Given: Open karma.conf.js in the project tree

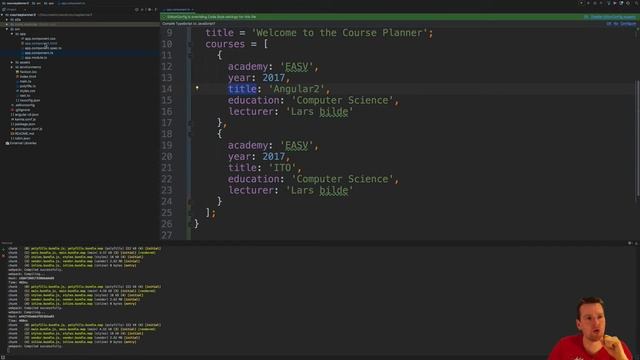Looking at the screenshot, I should [x=25, y=119].
